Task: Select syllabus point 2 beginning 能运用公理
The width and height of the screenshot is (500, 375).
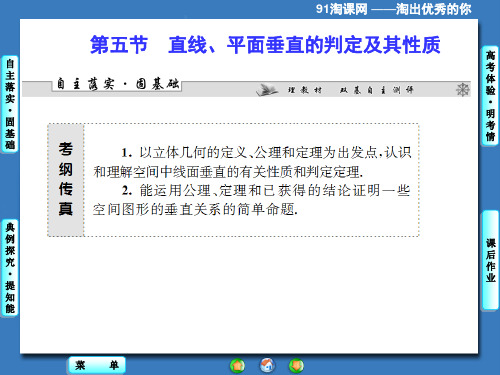Action: 265,191
